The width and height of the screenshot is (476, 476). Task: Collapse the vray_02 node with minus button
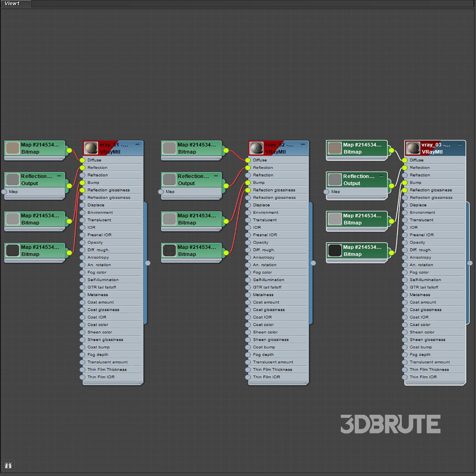point(303,144)
